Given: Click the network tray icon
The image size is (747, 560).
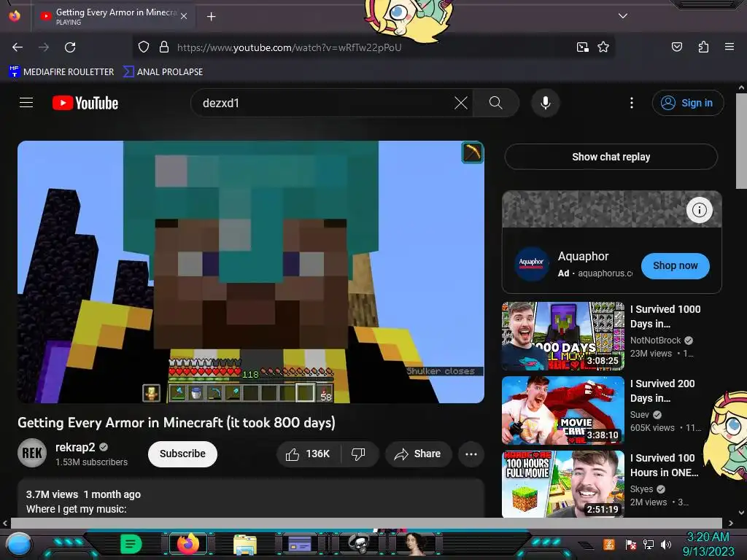Looking at the screenshot, I should coord(648,545).
